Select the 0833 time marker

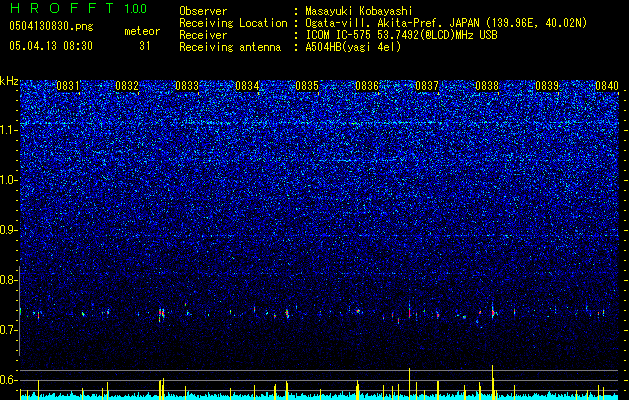187,86
